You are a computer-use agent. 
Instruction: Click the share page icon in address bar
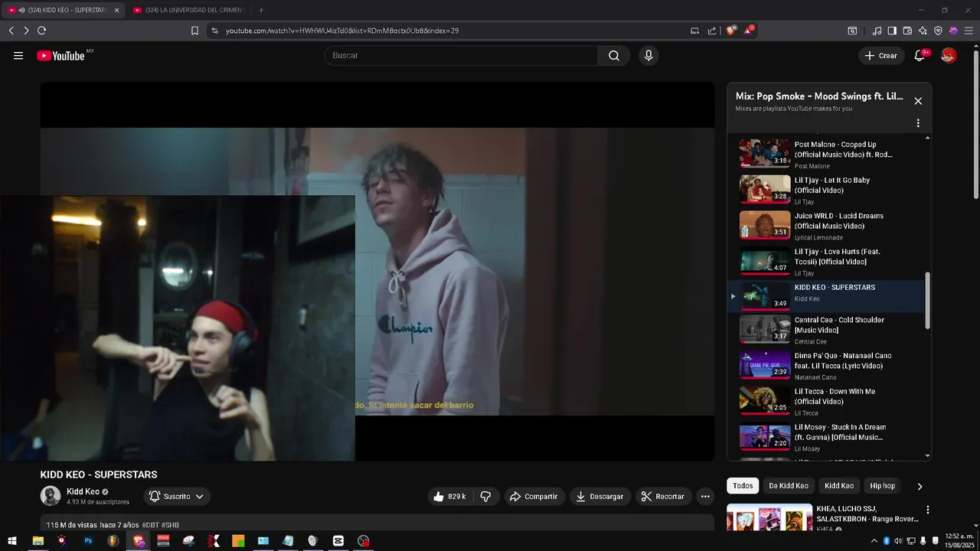point(712,31)
